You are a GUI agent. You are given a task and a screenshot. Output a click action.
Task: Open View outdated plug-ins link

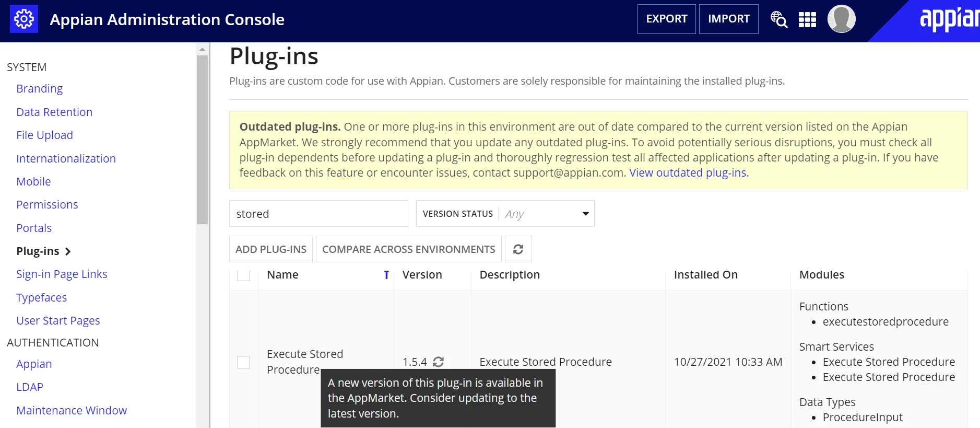(689, 173)
